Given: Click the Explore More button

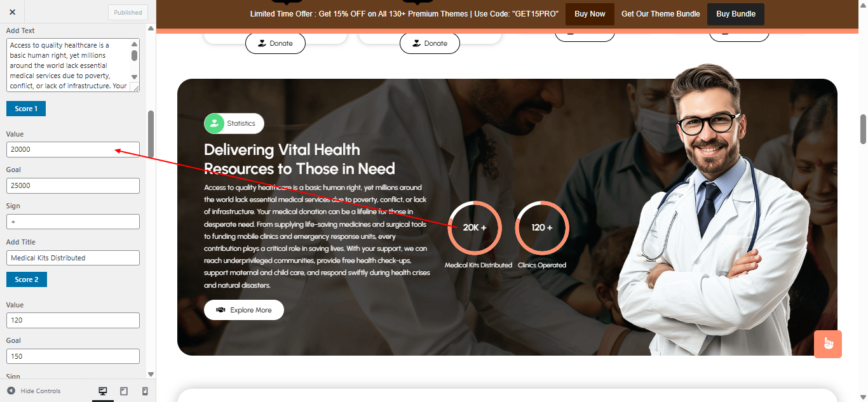Looking at the screenshot, I should pyautogui.click(x=244, y=310).
